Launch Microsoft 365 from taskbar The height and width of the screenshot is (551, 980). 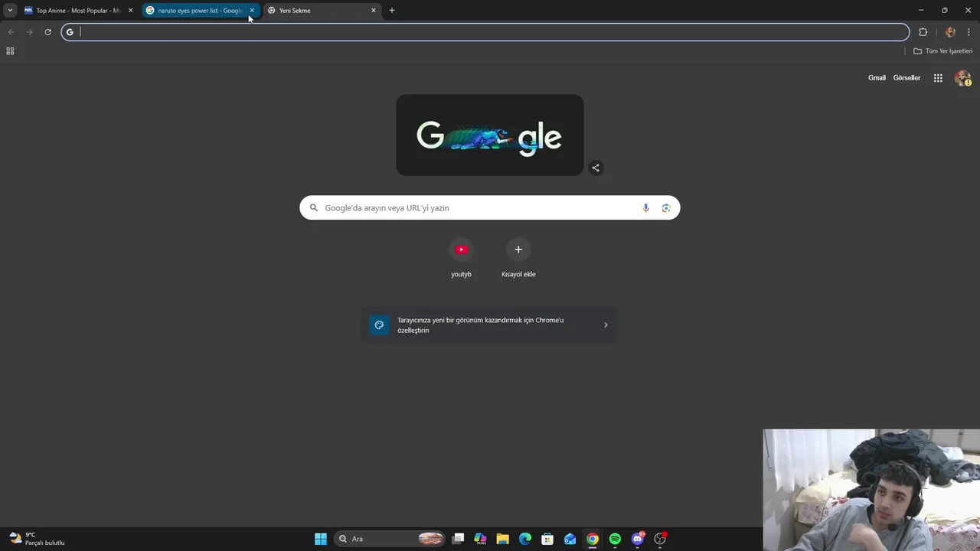tap(480, 539)
